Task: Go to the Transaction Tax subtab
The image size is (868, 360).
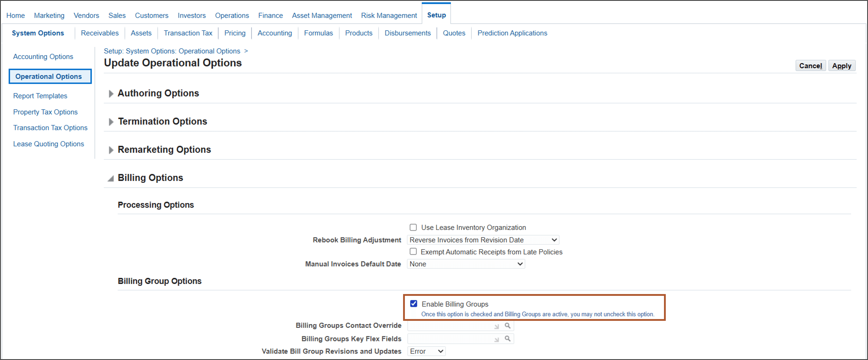Action: [188, 33]
